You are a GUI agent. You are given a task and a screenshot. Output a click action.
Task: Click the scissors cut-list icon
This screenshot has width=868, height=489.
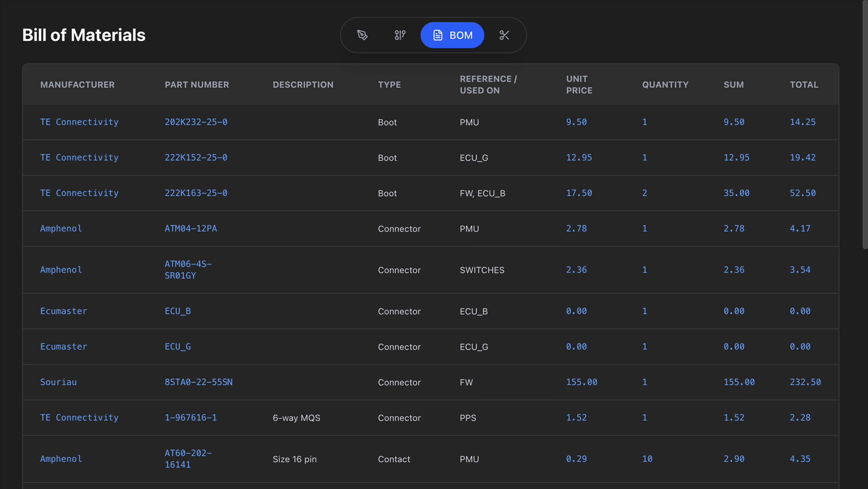point(504,35)
